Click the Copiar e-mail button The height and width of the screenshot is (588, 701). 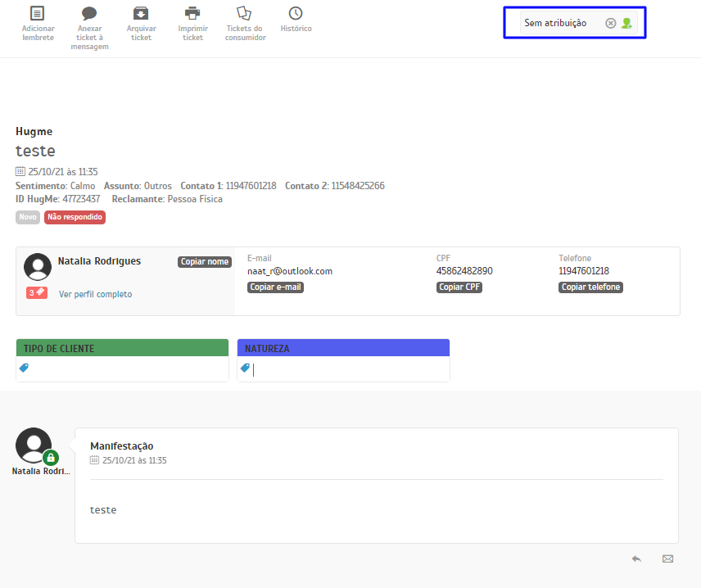pos(275,287)
